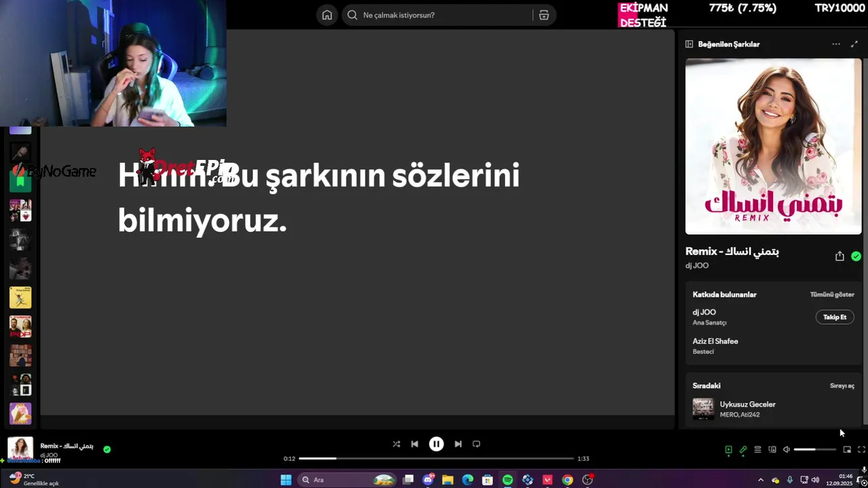Open the mini player
Image resolution: width=868 pixels, height=488 pixels.
pos(847,449)
